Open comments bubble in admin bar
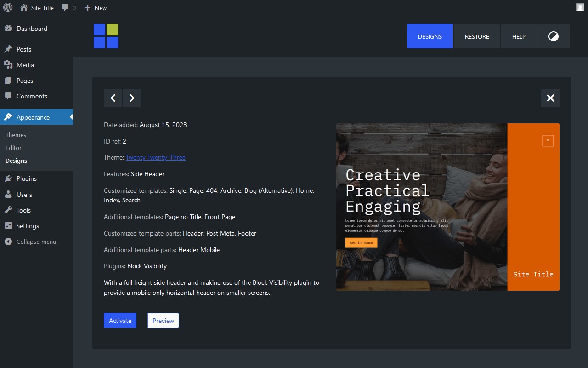Viewport: 588px width, 368px height. (65, 8)
